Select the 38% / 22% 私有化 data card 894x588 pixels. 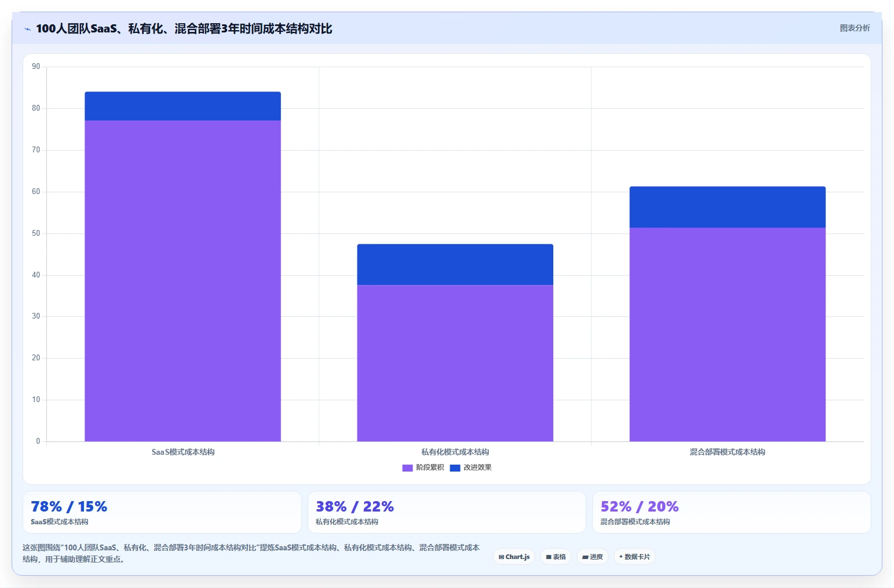point(447,512)
